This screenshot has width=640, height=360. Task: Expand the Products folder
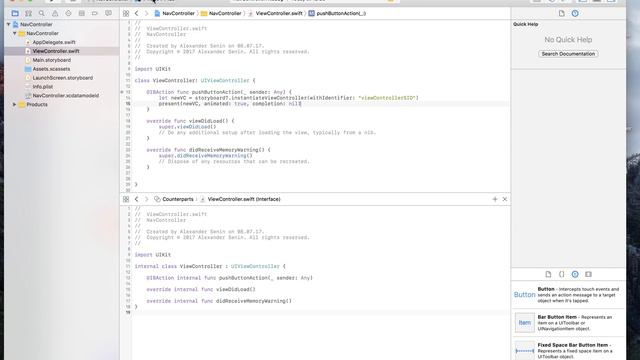click(15, 104)
